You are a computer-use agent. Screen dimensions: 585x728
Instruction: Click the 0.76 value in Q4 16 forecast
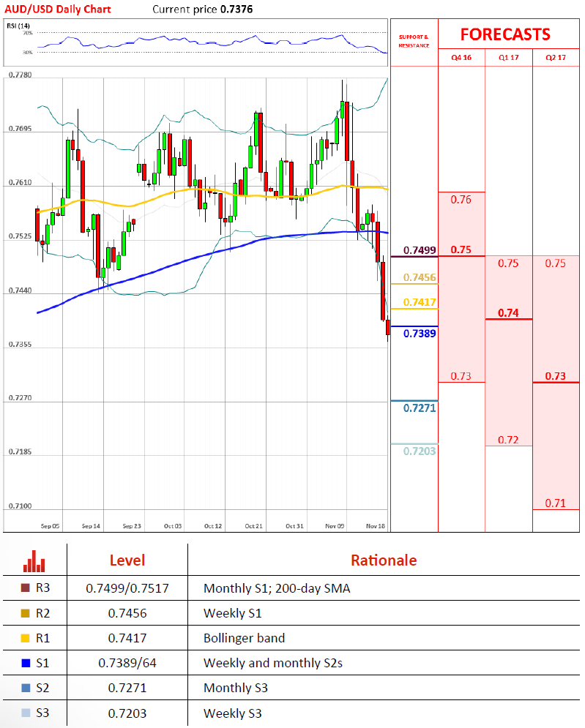click(x=461, y=200)
